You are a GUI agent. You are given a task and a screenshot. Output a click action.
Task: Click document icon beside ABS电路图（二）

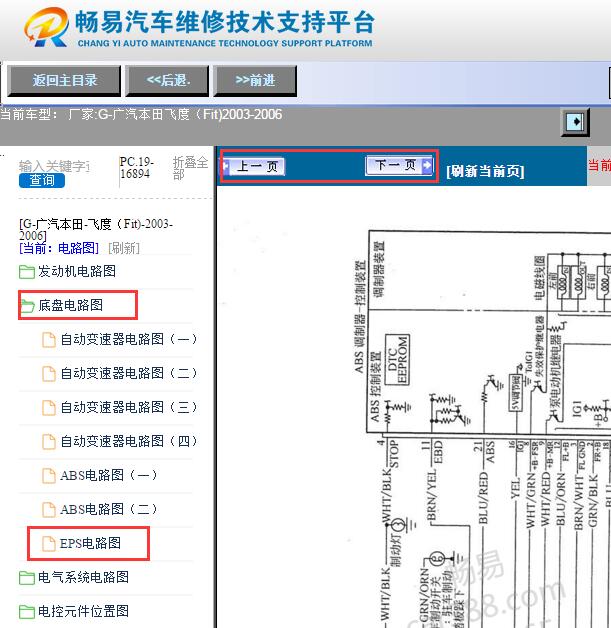49,510
